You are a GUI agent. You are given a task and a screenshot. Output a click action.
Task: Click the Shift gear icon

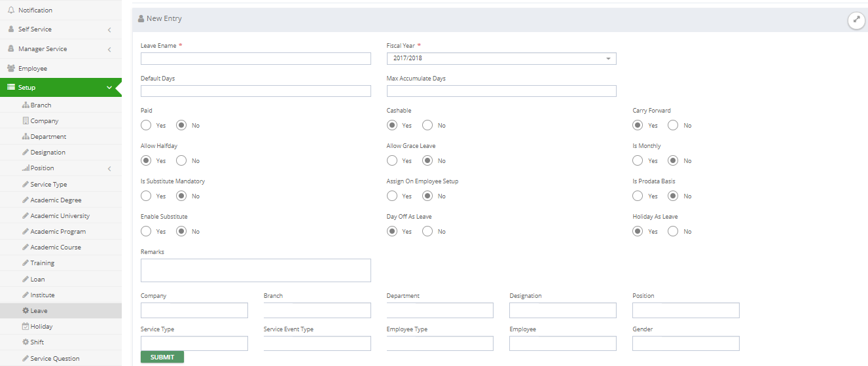pos(26,342)
